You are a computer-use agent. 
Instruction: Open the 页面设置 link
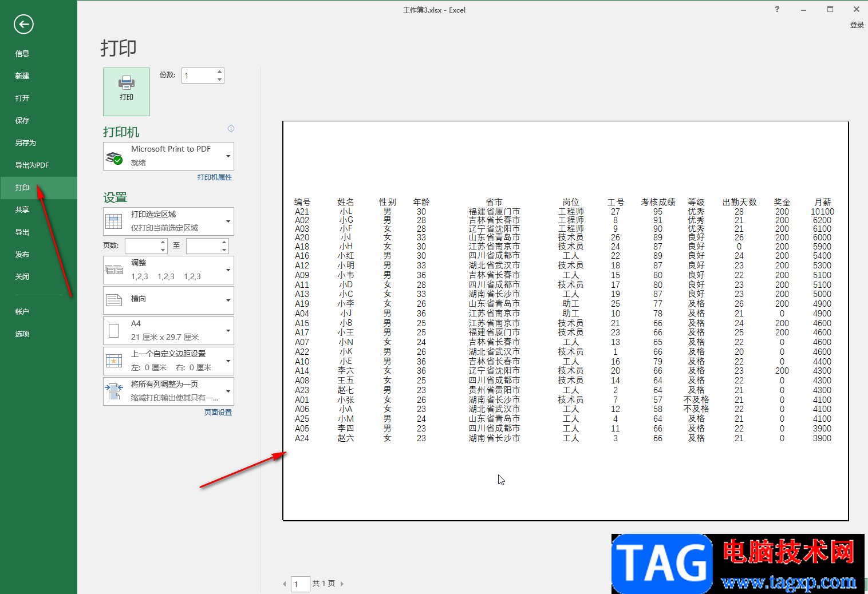[218, 413]
